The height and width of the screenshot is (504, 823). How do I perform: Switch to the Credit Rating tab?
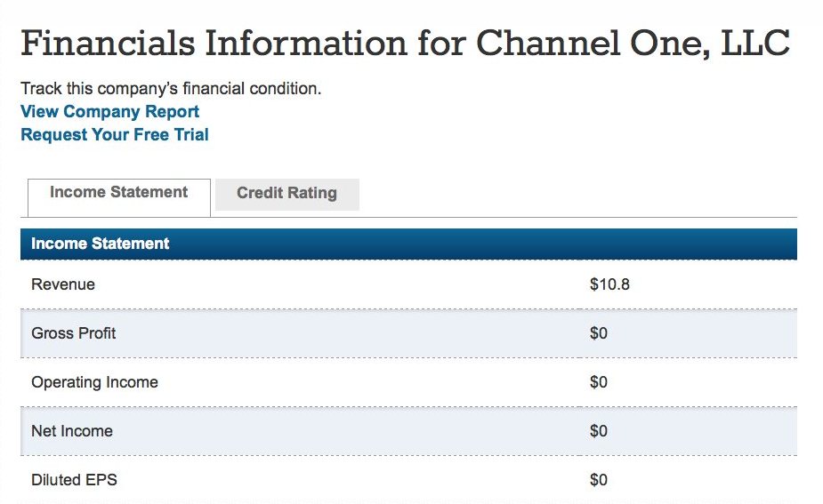pyautogui.click(x=287, y=194)
